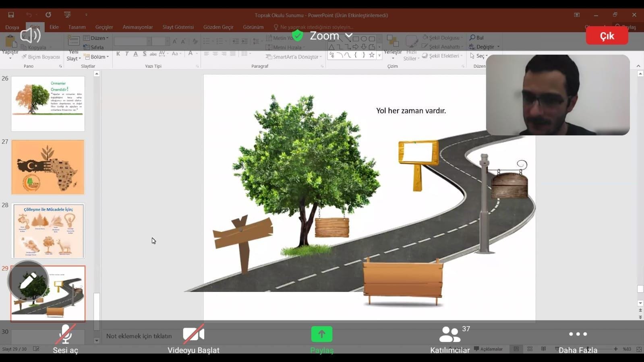Select the star shape in shapes gallery
The height and width of the screenshot is (362, 644).
point(372,55)
